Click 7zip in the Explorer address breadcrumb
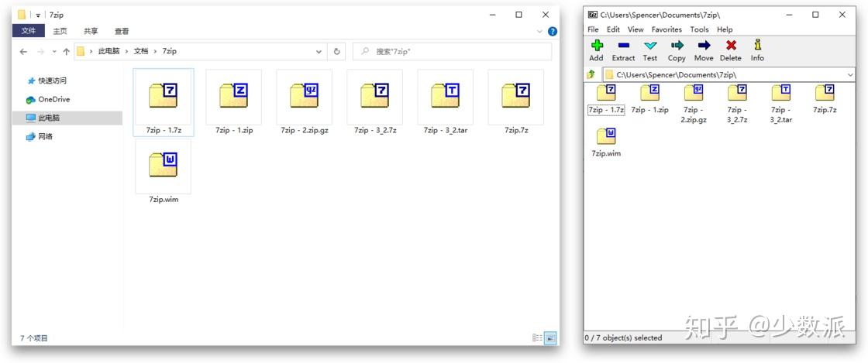The height and width of the screenshot is (363, 868). point(170,51)
